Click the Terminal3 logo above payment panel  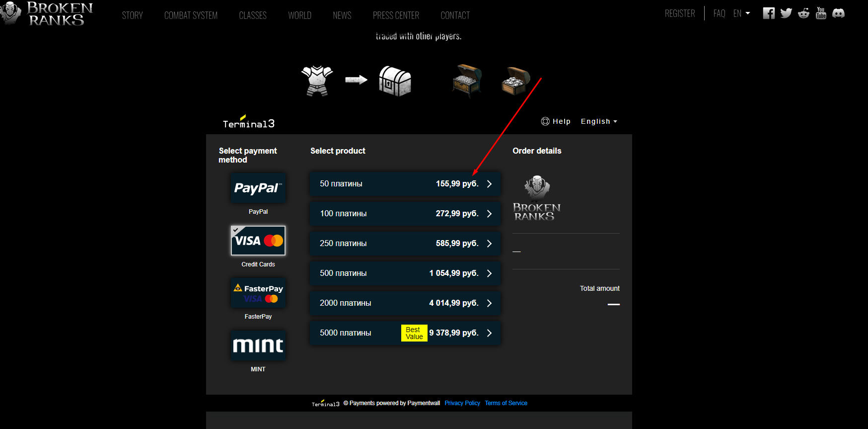coord(248,122)
